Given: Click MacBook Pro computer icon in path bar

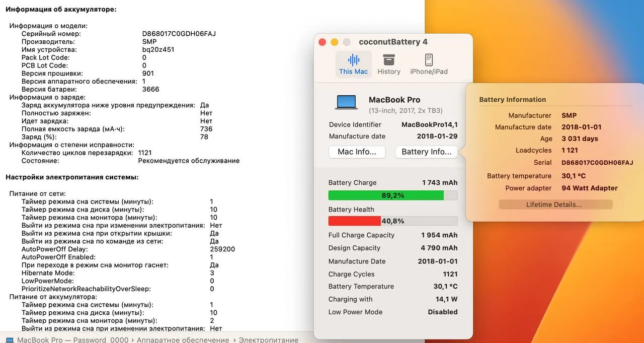Looking at the screenshot, I should (x=10, y=340).
